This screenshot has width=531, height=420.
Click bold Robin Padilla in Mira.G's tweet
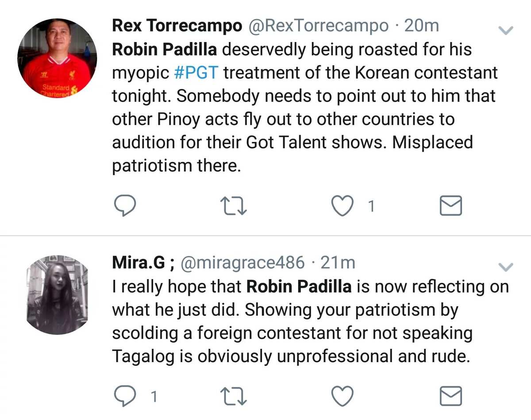coord(299,286)
